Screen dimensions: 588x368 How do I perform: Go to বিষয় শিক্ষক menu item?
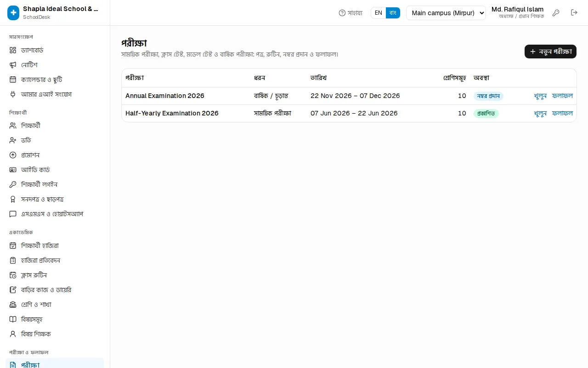(55, 334)
